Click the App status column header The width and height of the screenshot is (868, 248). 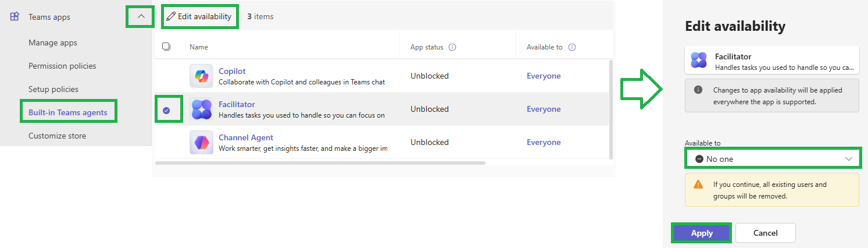[427, 47]
